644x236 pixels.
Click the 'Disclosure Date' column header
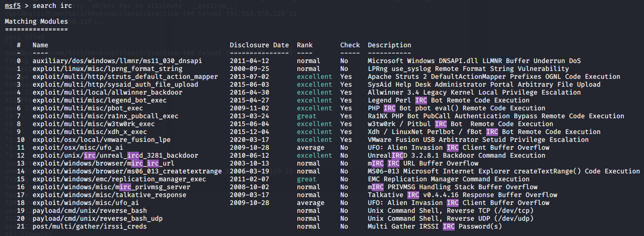pyautogui.click(x=259, y=45)
